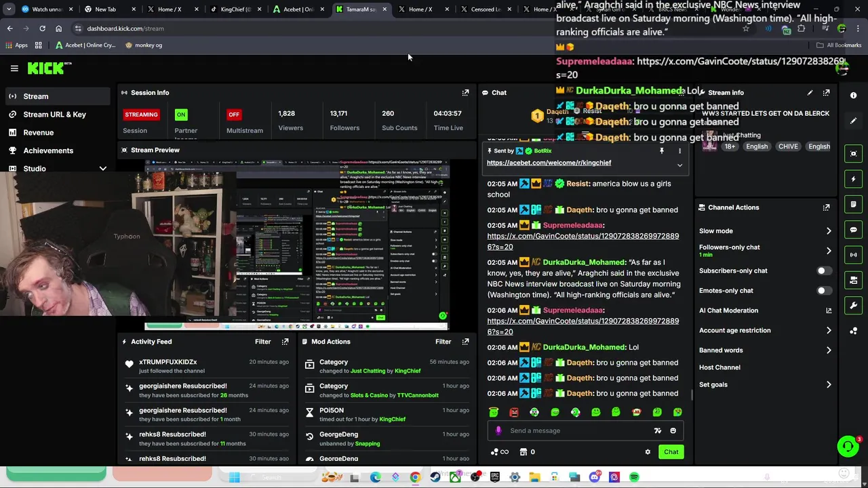Image resolution: width=868 pixels, height=488 pixels.
Task: Click the pencil icon in right sidebar
Action: (x=854, y=121)
